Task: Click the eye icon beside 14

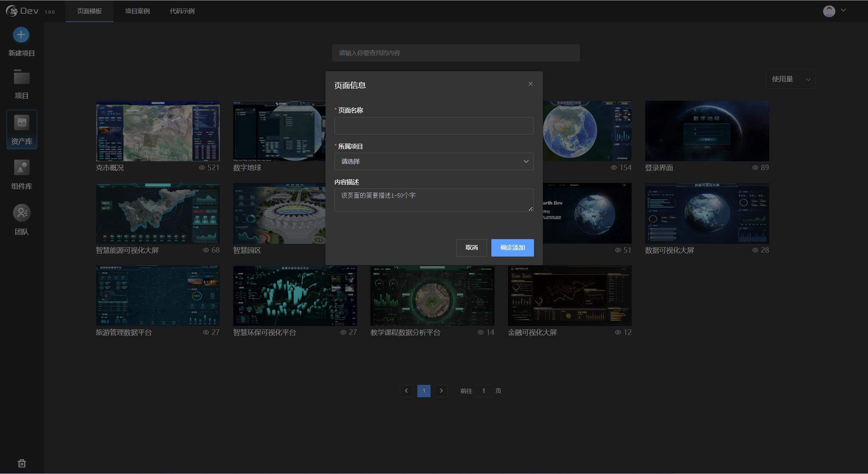Action: pos(481,333)
